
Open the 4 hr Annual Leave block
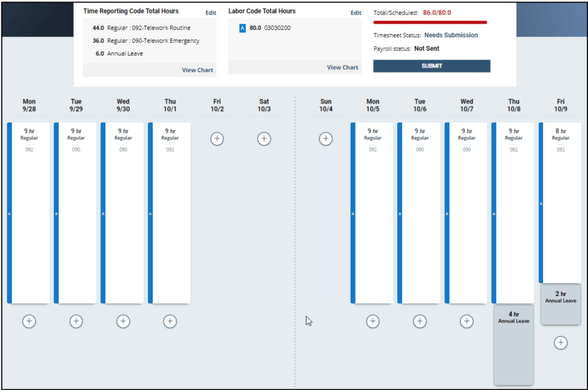tap(514, 344)
